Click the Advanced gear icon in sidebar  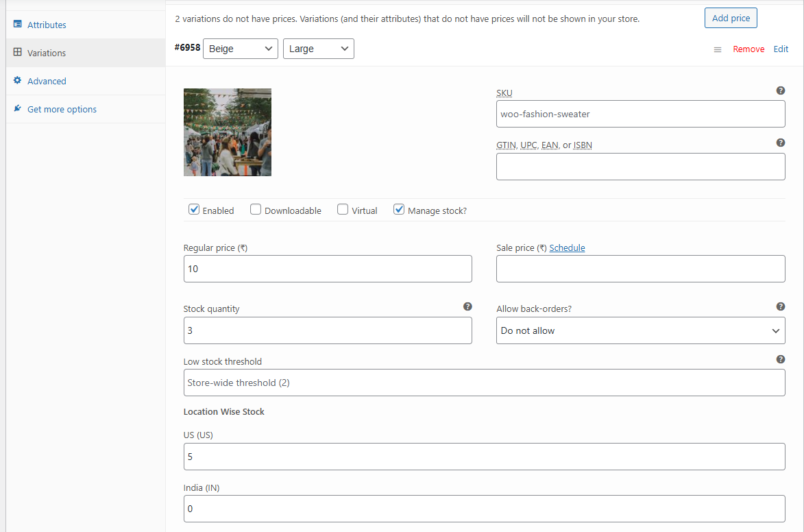(x=18, y=80)
